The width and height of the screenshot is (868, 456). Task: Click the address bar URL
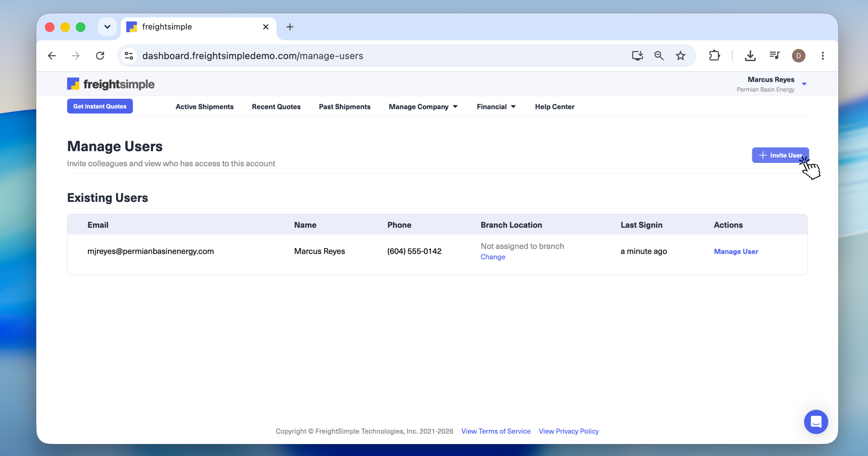(252, 56)
